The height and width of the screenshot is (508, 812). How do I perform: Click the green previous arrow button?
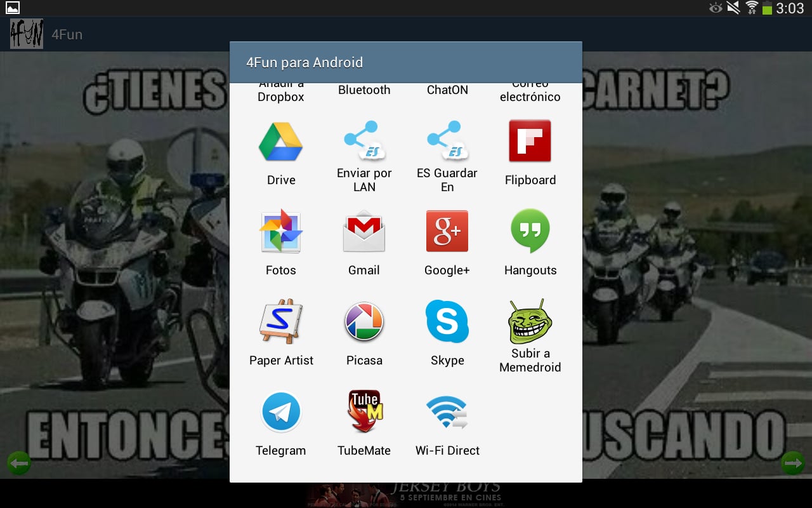[x=19, y=464]
